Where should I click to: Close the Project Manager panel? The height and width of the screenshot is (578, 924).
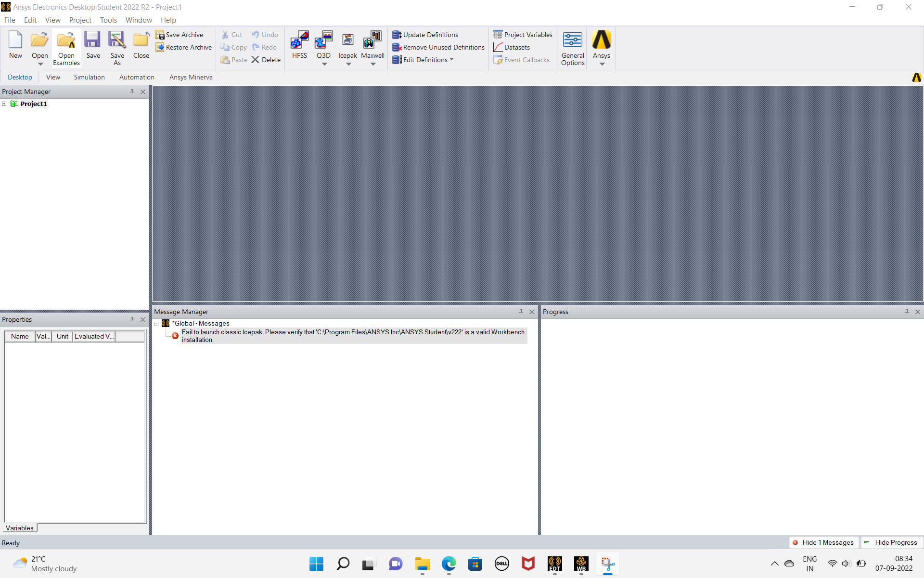pyautogui.click(x=143, y=92)
